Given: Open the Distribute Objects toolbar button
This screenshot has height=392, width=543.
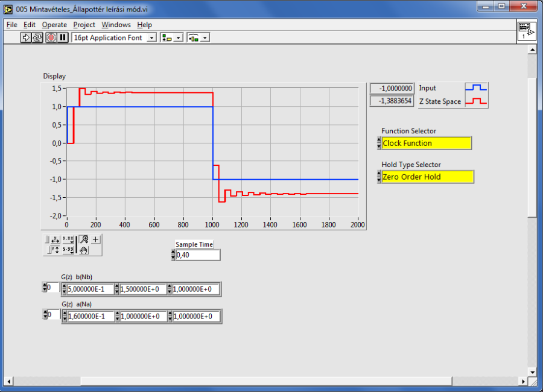Looking at the screenshot, I should (x=198, y=37).
